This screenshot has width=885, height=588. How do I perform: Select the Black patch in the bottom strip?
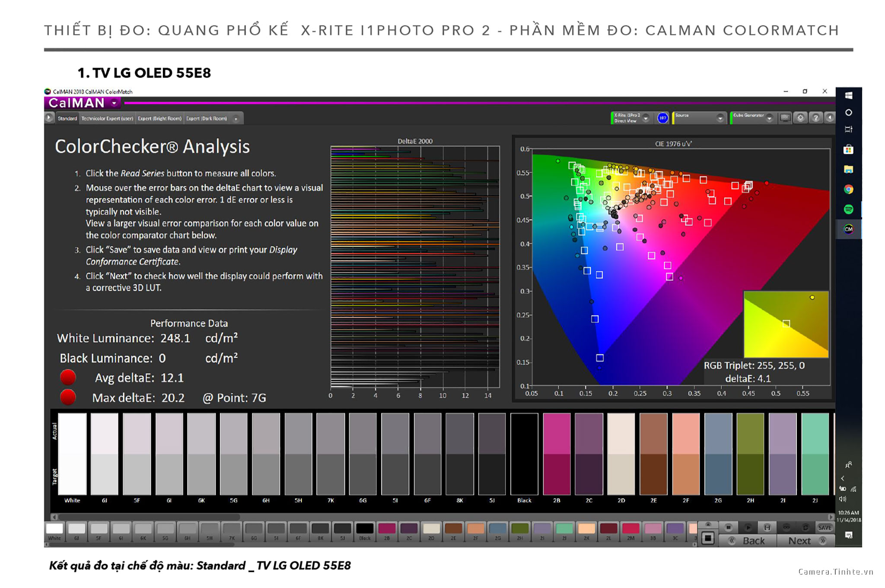(x=365, y=532)
